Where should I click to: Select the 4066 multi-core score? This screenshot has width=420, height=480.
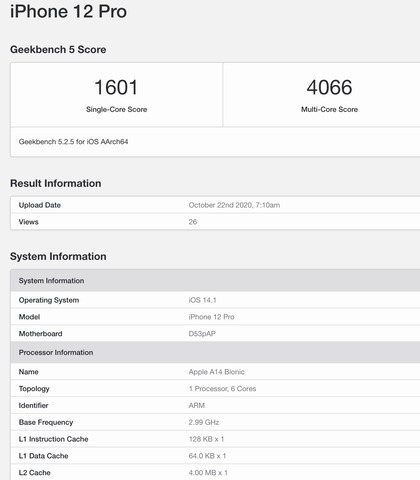pos(329,87)
